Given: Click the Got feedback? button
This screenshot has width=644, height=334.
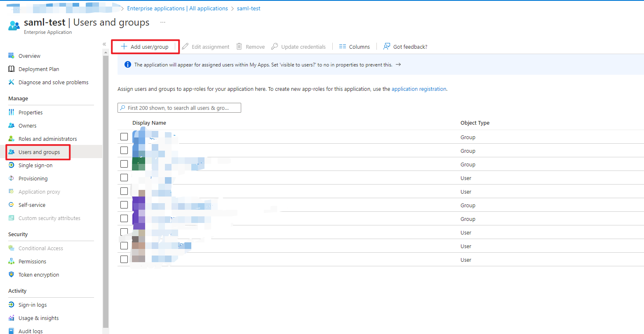Looking at the screenshot, I should tap(405, 47).
